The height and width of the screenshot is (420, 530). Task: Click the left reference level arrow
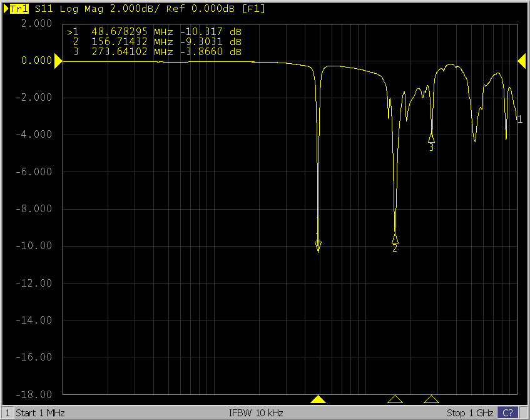pos(58,61)
